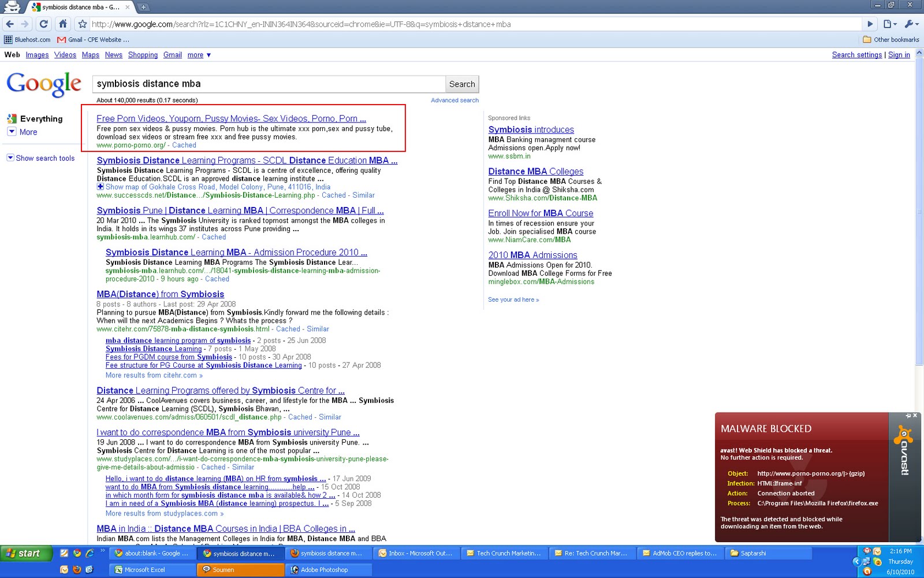Screen dimensions: 924x578
Task: Click the avast tray icon
Action: [x=867, y=571]
